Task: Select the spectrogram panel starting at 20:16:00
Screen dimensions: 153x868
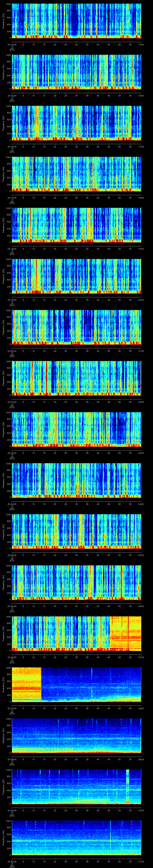Action: pyautogui.click(x=77, y=123)
